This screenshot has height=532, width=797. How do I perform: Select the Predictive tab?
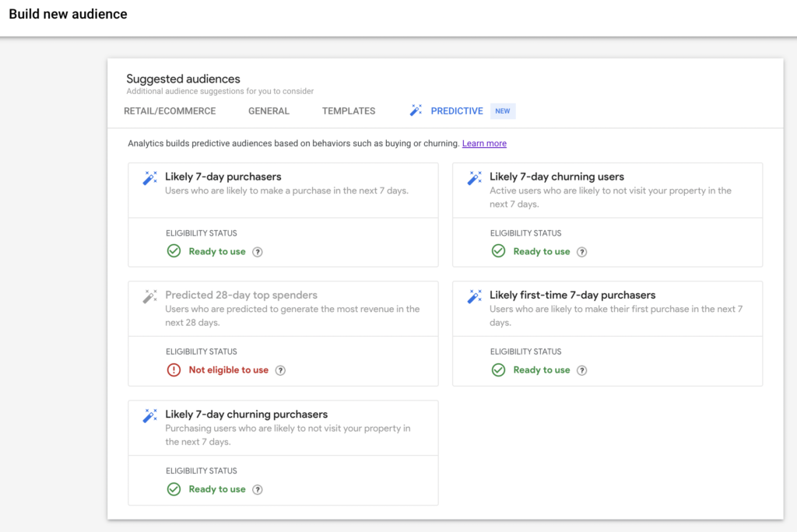[x=457, y=111]
